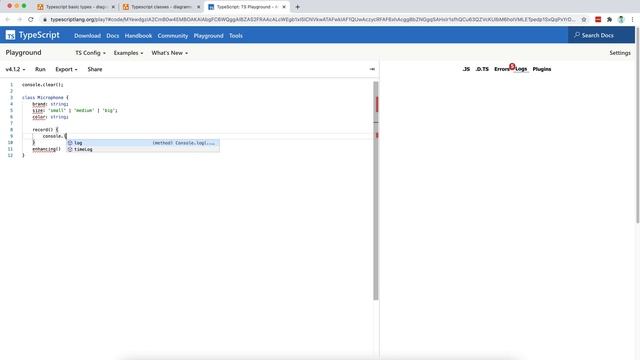Open the Tools nav link

click(x=236, y=36)
